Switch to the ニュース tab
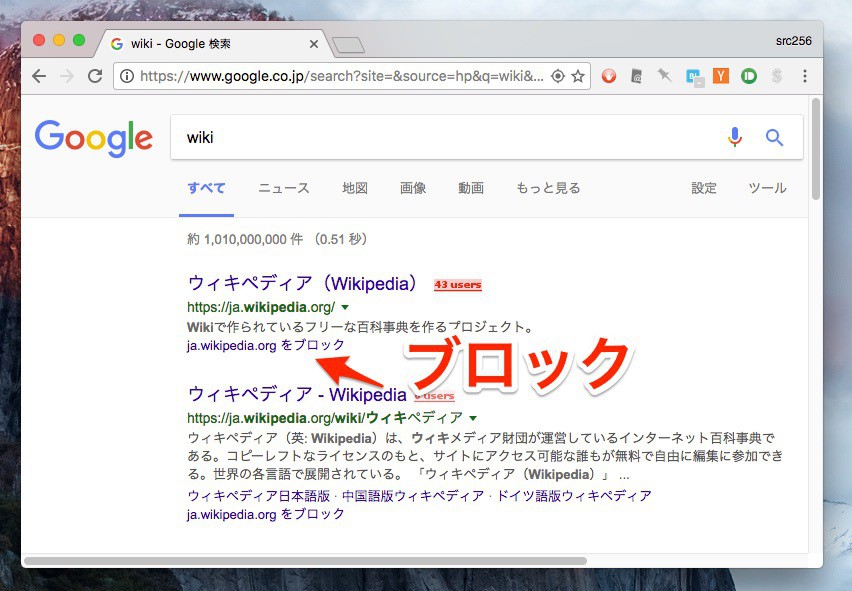The image size is (852, 591). pyautogui.click(x=284, y=188)
